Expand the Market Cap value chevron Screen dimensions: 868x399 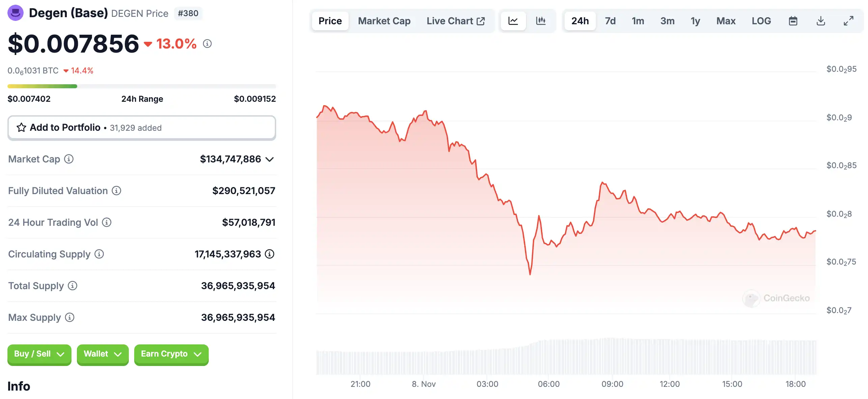click(269, 159)
